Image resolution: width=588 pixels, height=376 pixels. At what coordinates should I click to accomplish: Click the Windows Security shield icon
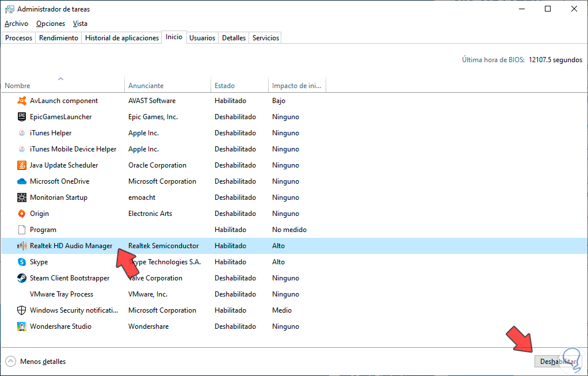[22, 310]
